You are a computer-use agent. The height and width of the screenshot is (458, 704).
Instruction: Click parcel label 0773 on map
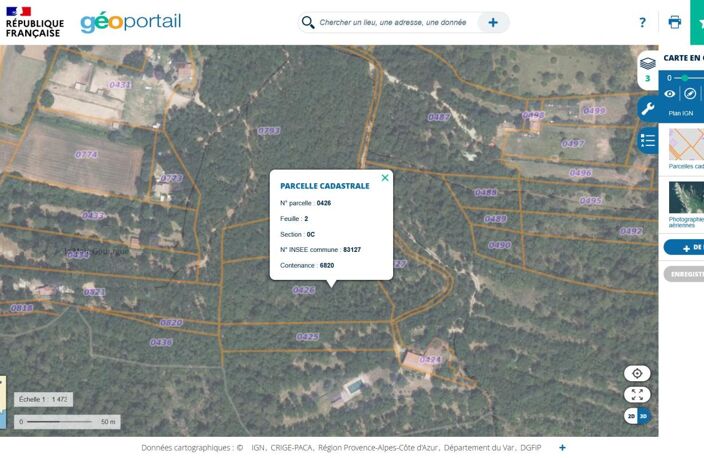coord(172,178)
